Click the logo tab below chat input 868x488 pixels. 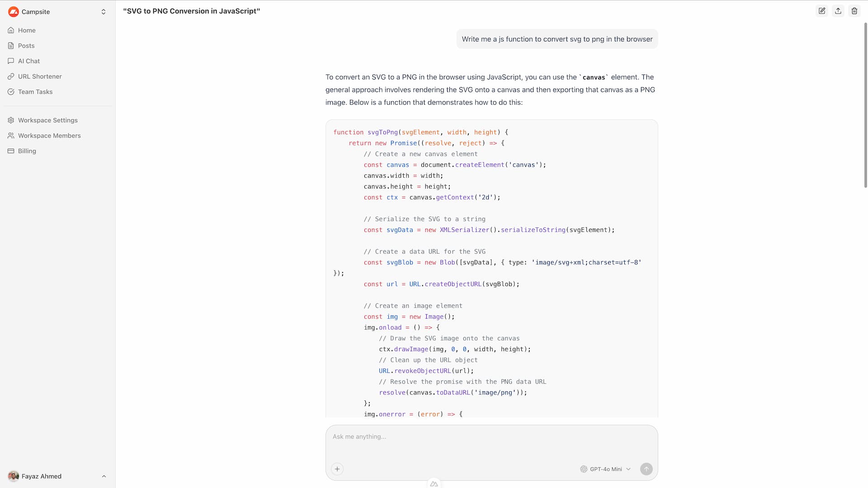(x=434, y=484)
